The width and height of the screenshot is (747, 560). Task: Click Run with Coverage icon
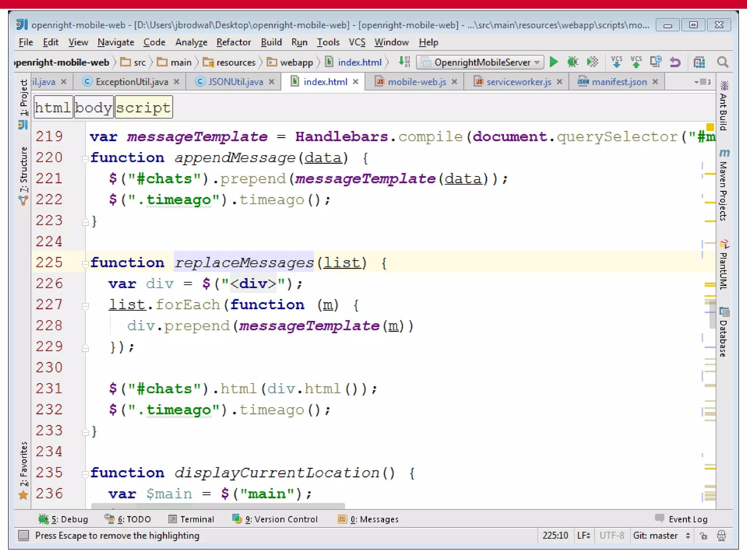(x=592, y=62)
